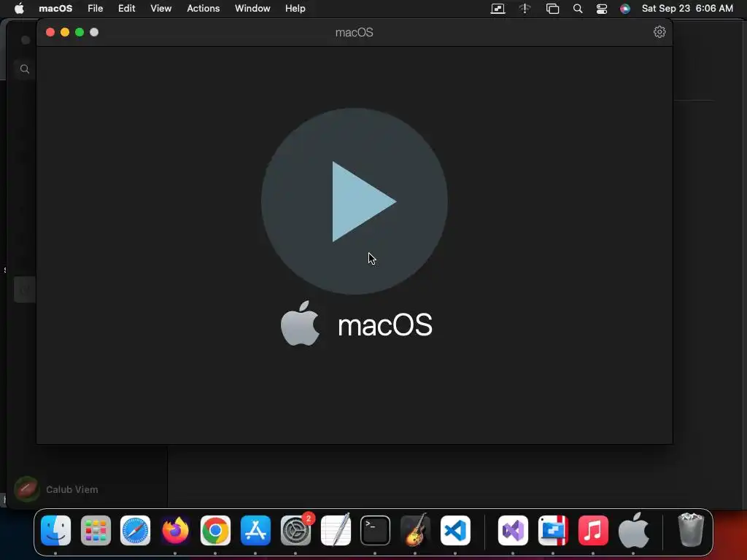Open Terminal from the Dock
The height and width of the screenshot is (560, 747).
376,531
